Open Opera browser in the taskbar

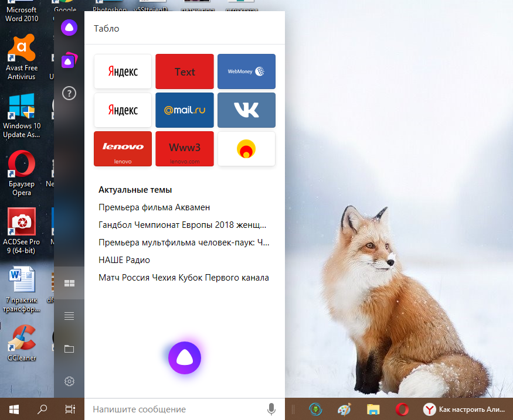coord(402,409)
